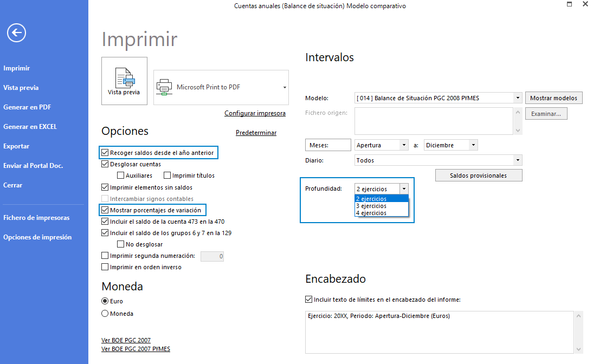The image size is (593, 364).
Task: Toggle Mostrar porcentajes de variación
Action: (105, 210)
